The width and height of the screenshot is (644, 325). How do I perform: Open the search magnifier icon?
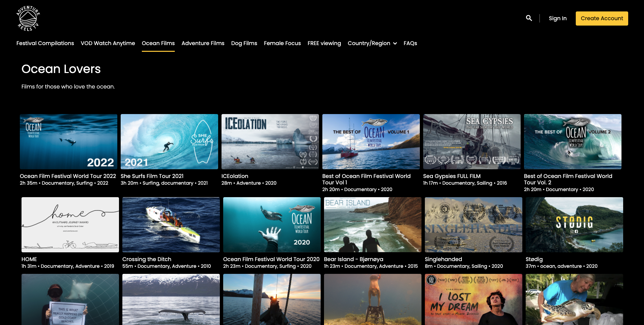coord(529,18)
